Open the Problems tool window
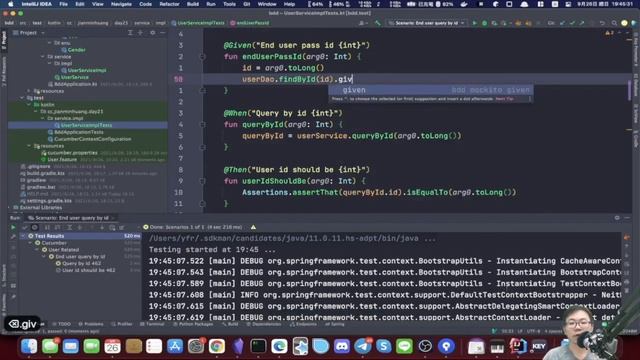The image size is (640, 360). click(x=91, y=324)
